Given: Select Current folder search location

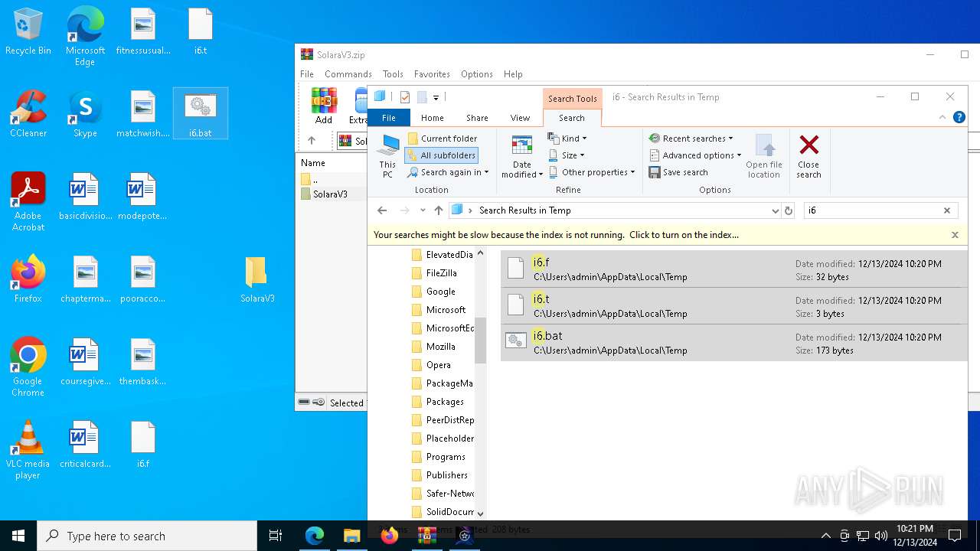Looking at the screenshot, I should coord(442,139).
